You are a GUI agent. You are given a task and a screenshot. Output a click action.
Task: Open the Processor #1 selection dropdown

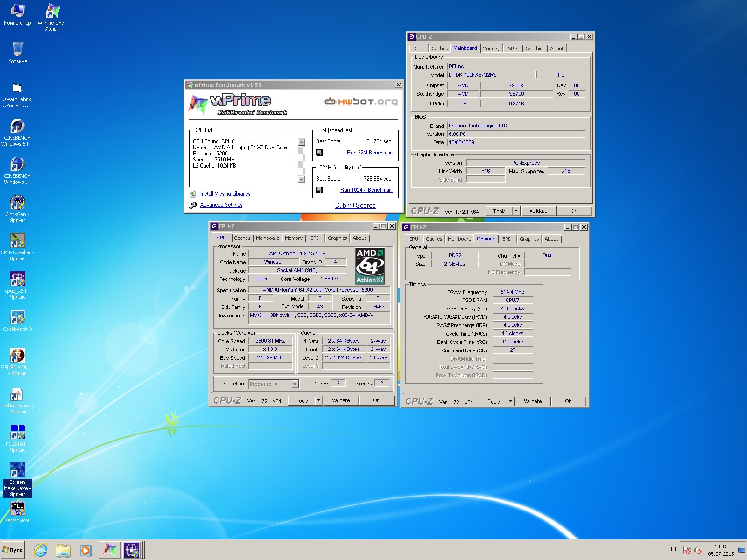tap(273, 384)
